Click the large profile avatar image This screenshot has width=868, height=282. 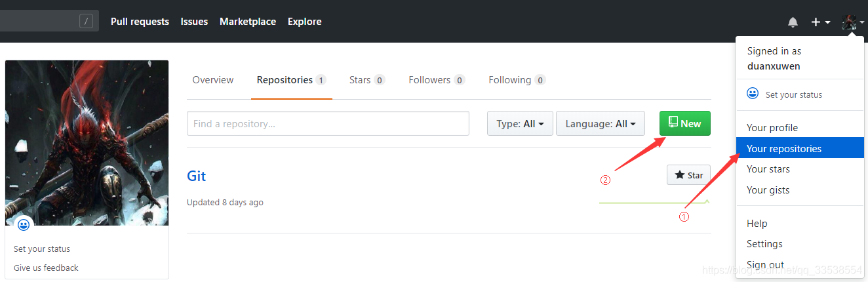coord(87,143)
